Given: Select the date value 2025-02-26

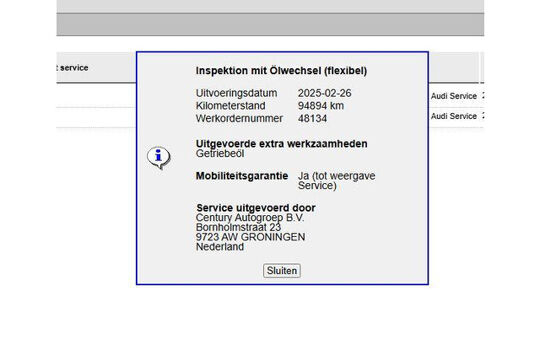Looking at the screenshot, I should tap(324, 93).
